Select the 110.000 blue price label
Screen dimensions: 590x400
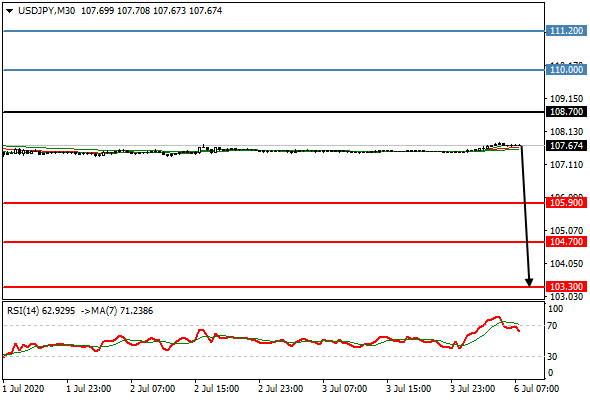[x=566, y=70]
